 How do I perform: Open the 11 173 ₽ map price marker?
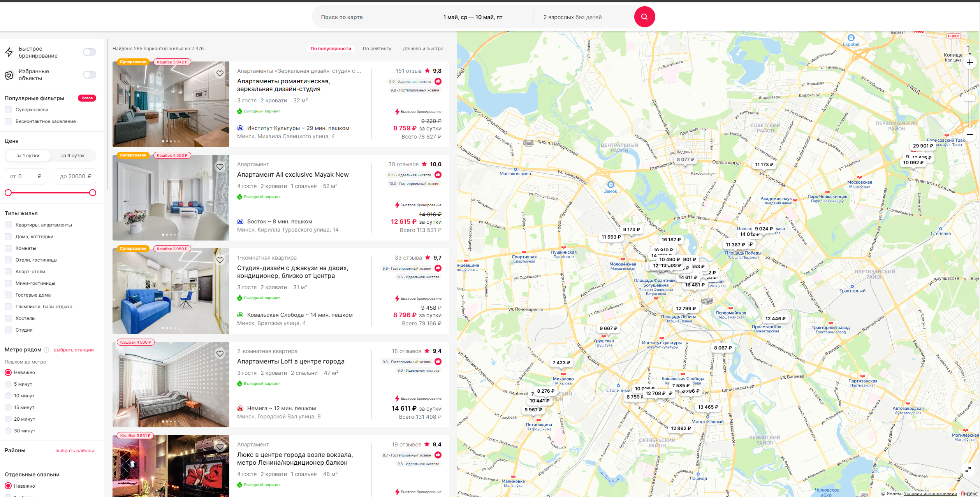point(764,165)
